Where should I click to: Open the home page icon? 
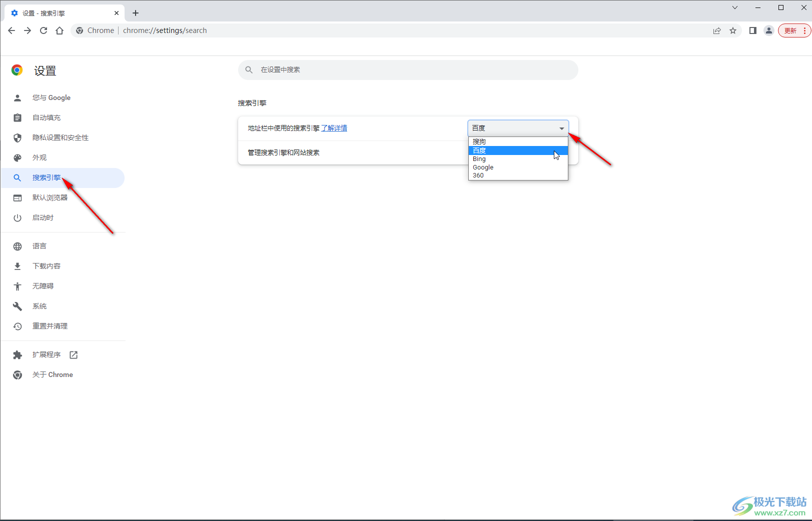[x=60, y=30]
